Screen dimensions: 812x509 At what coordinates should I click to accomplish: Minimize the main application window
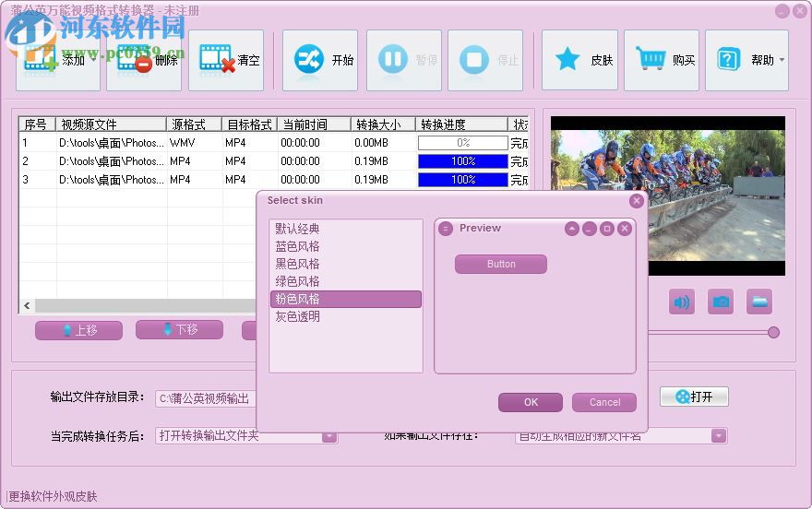[x=782, y=11]
